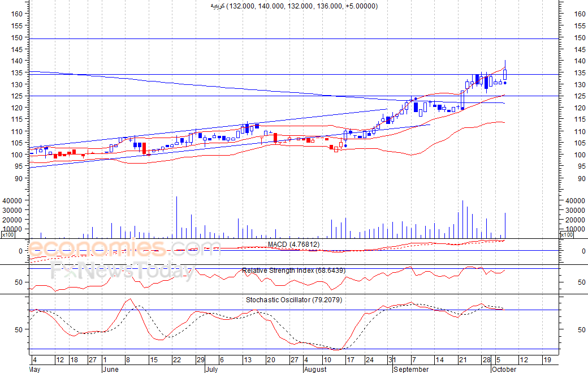The width and height of the screenshot is (588, 373).
Task: Click the 135 price label on left axis
Action: 18,72
